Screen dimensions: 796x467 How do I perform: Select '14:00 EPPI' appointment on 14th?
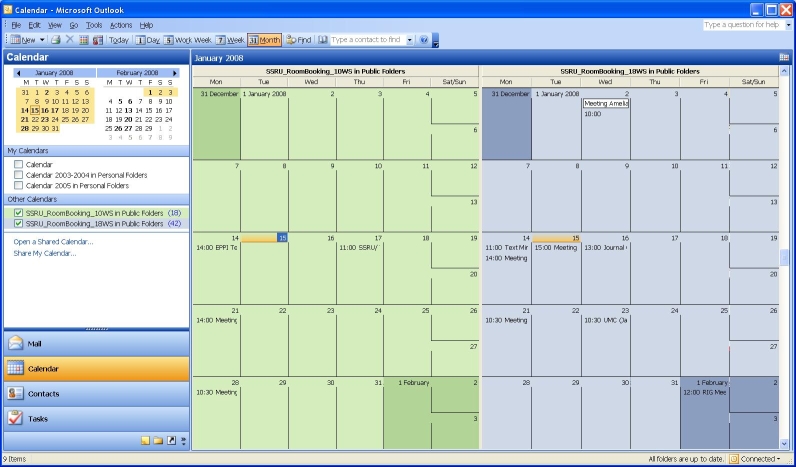point(217,248)
